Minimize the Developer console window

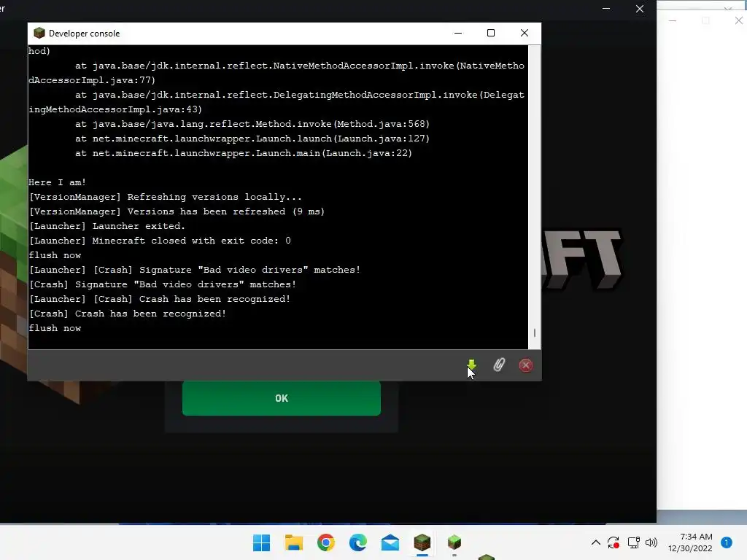[458, 33]
